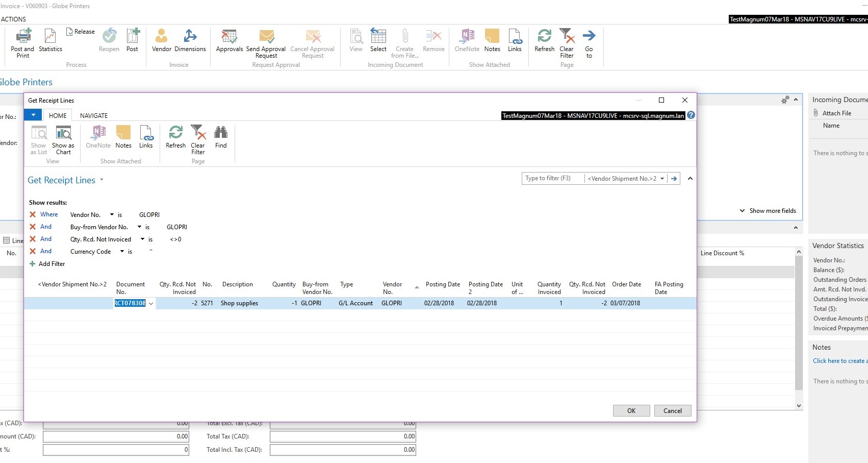The height and width of the screenshot is (463, 868).
Task: Click the Total Tax (CAD) field
Action: (x=343, y=436)
